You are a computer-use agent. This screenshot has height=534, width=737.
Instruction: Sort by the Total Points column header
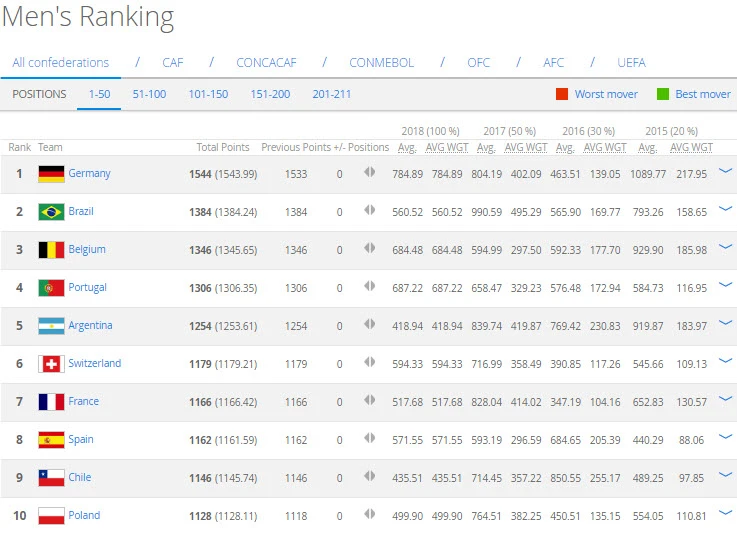coord(222,147)
